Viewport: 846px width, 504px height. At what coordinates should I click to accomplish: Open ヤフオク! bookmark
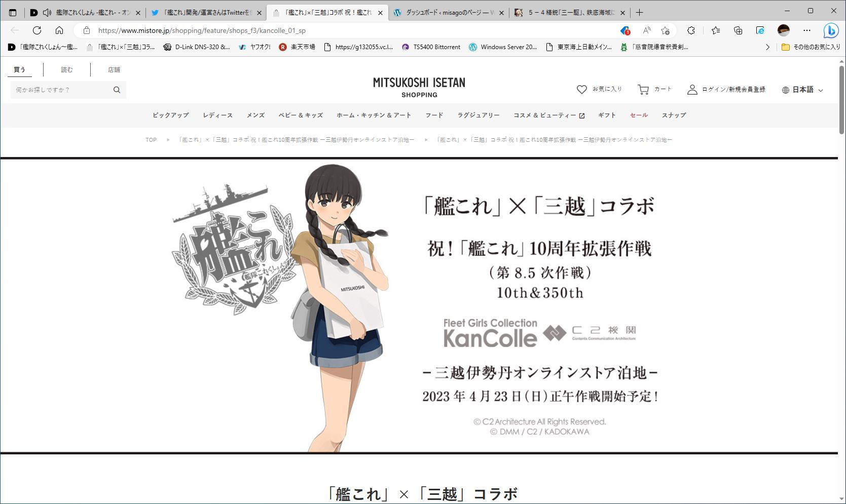coord(254,47)
